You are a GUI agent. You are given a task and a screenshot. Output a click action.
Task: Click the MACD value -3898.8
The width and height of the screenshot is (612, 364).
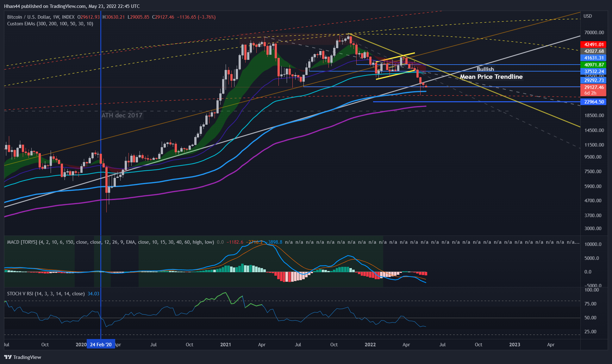tap(274, 242)
